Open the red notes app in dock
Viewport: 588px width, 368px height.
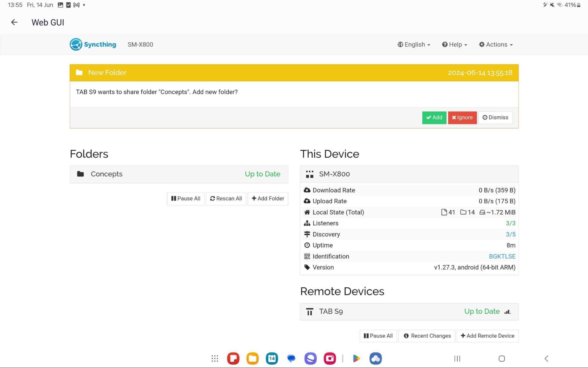pyautogui.click(x=233, y=359)
